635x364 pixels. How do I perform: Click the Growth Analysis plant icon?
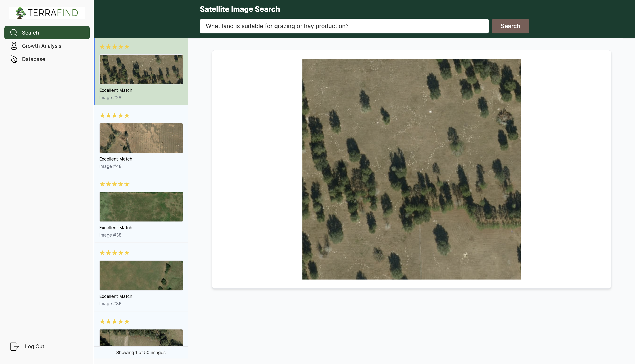(x=14, y=46)
